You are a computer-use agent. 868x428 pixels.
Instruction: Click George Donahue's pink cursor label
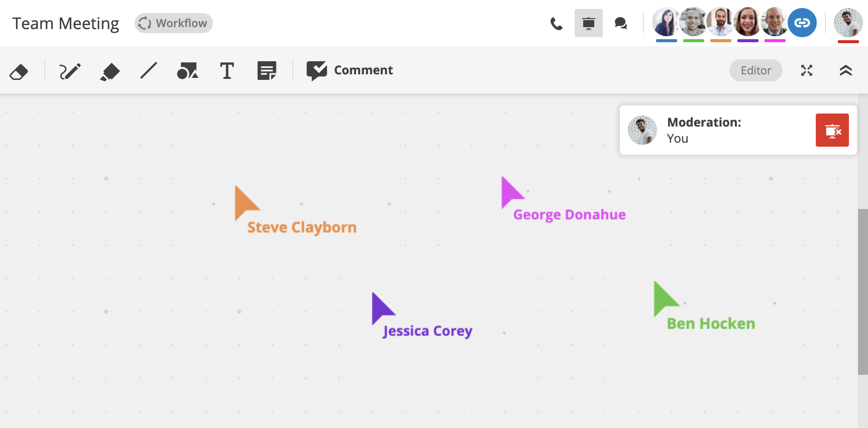[570, 215]
